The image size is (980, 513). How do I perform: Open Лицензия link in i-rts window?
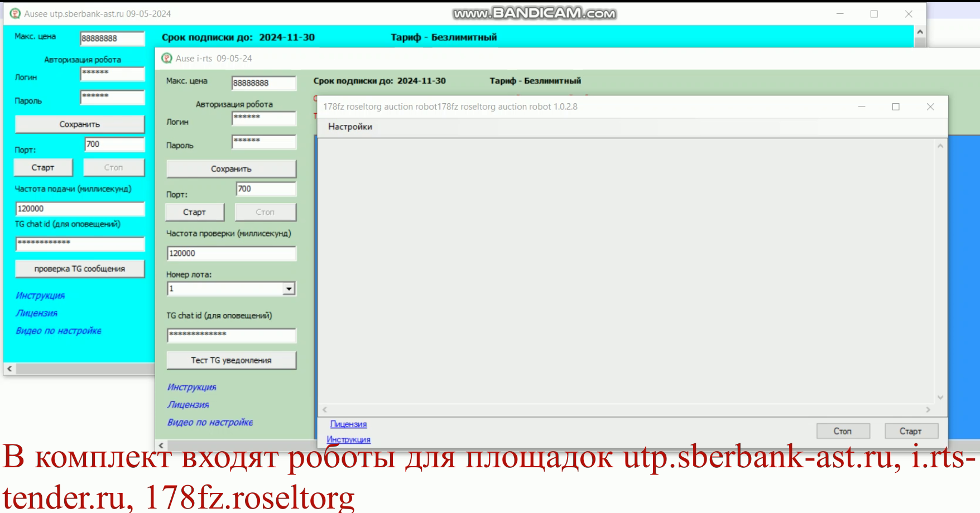[188, 405]
